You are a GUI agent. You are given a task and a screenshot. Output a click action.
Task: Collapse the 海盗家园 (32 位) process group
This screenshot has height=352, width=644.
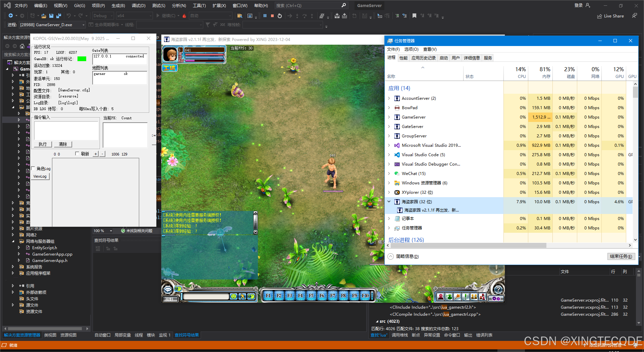(x=389, y=202)
